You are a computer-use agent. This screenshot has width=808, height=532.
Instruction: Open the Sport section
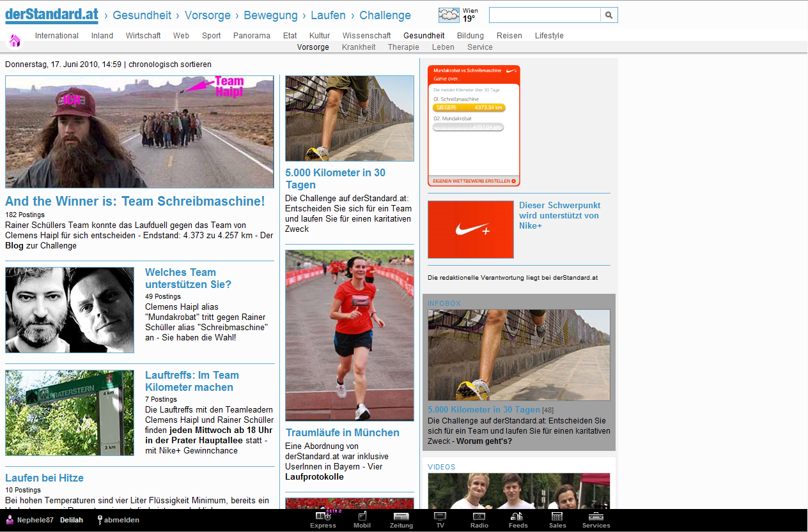click(212, 36)
